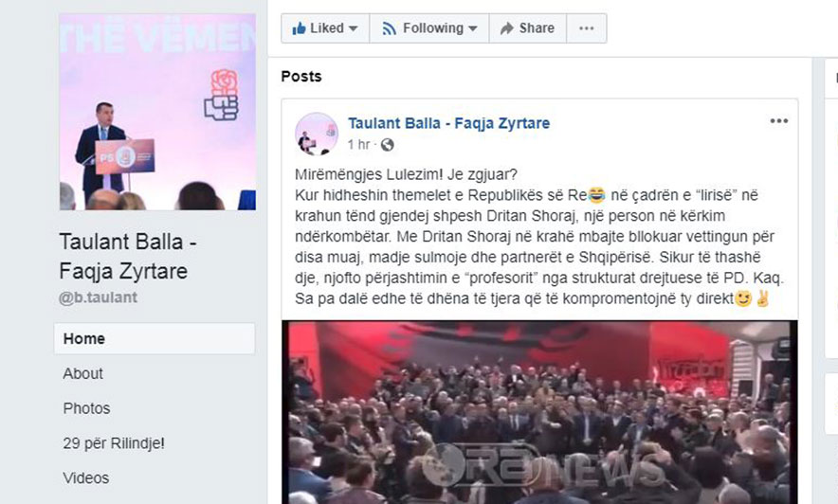Open the large page profile picture
Screen dimensions: 838x504
click(157, 112)
